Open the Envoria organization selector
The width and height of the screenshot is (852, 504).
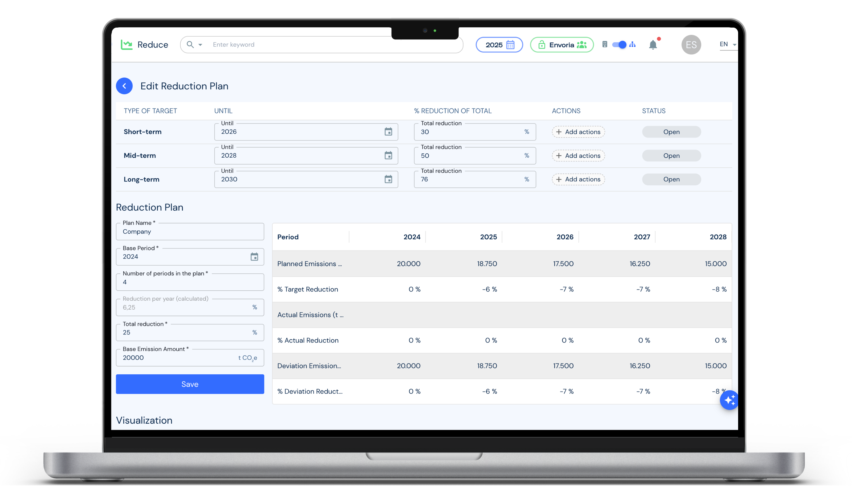point(561,45)
